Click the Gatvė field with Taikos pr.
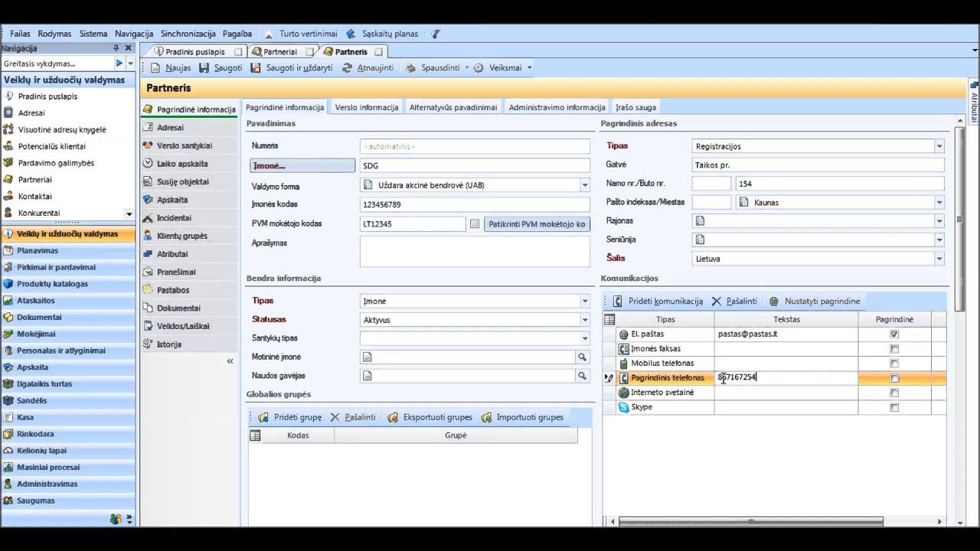This screenshot has height=551, width=980. point(818,165)
